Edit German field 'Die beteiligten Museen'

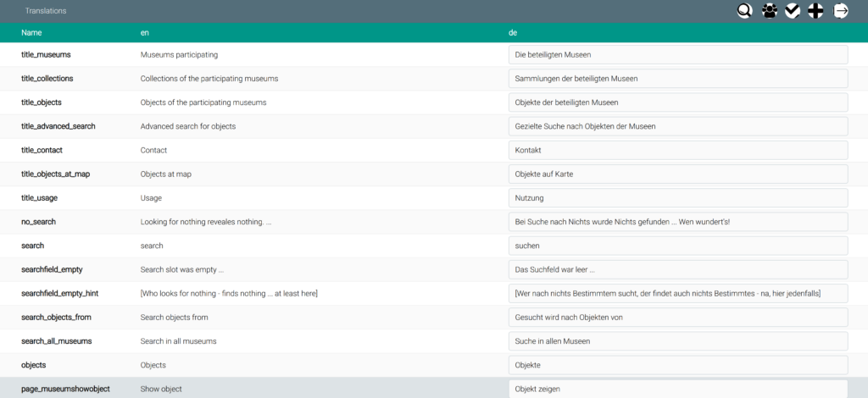[x=678, y=55]
